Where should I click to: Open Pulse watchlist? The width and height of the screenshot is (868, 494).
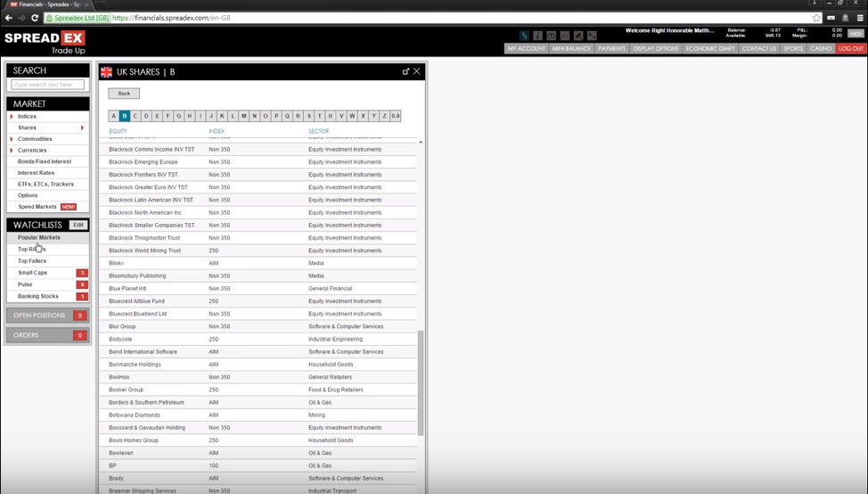pos(47,284)
